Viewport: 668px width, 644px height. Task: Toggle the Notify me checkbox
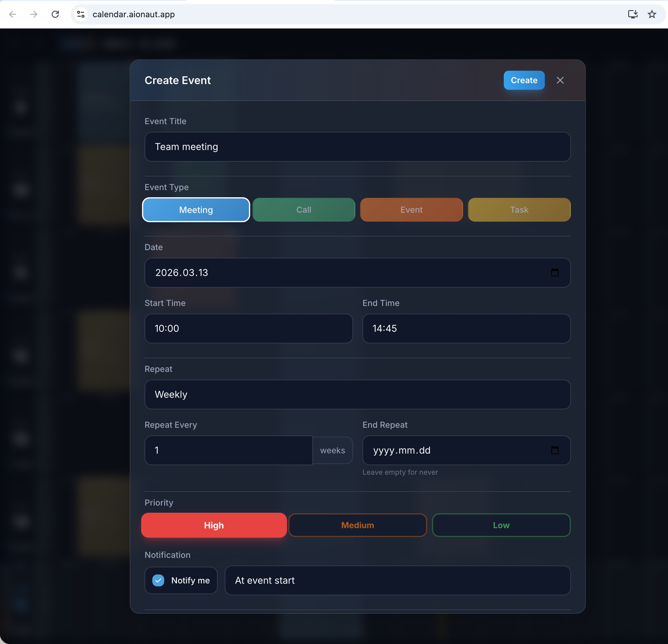158,580
